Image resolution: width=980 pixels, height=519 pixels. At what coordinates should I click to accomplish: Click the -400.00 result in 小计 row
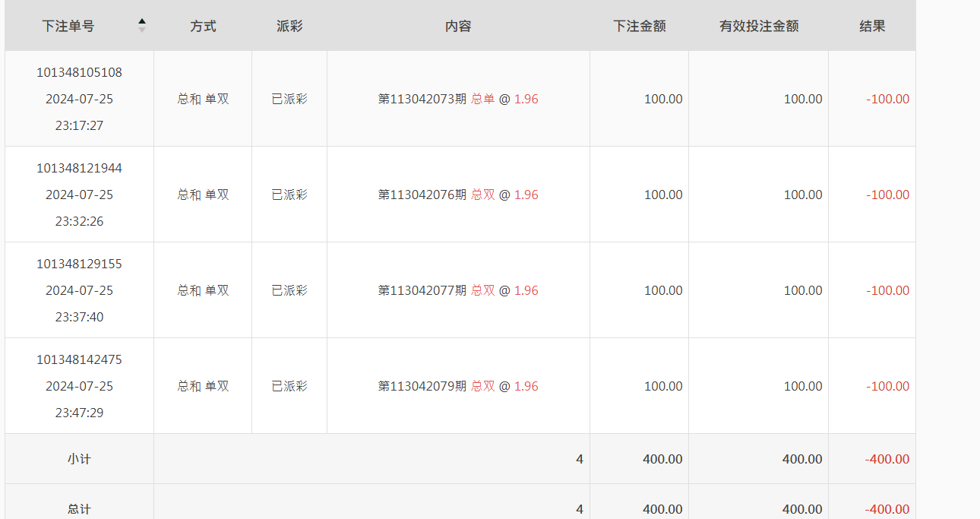tap(887, 459)
